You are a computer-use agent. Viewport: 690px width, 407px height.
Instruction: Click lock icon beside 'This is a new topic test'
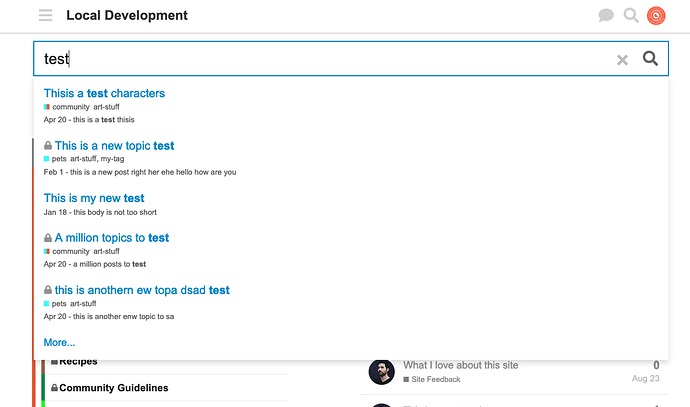(x=48, y=146)
